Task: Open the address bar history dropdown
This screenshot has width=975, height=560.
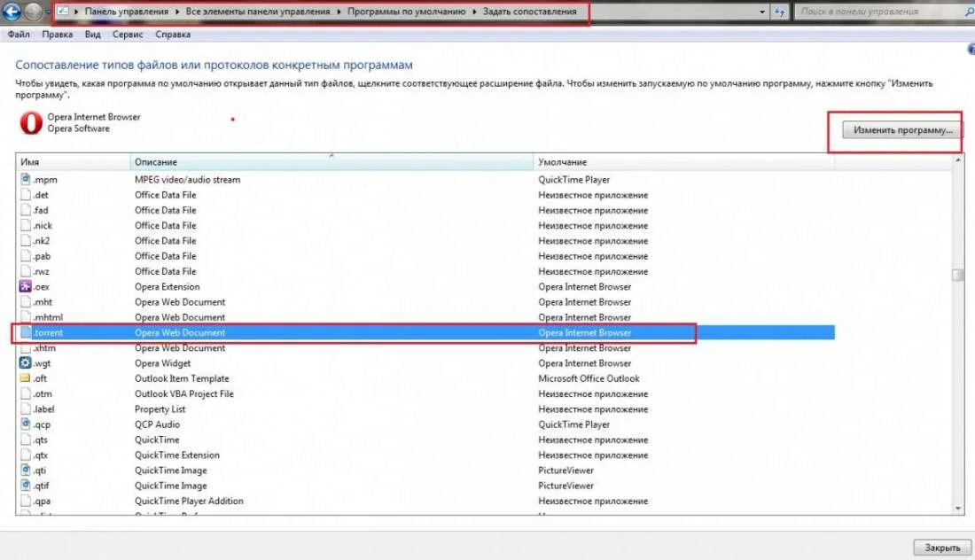Action: coord(762,12)
